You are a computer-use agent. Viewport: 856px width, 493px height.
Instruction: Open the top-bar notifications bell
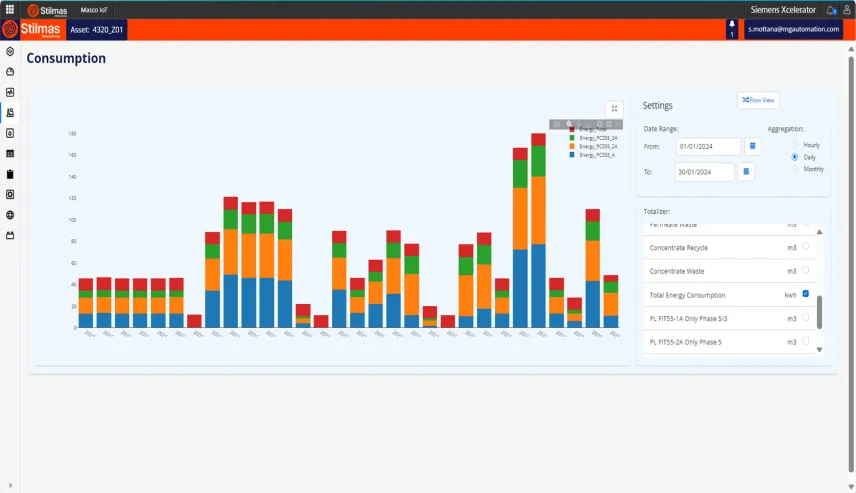point(831,10)
